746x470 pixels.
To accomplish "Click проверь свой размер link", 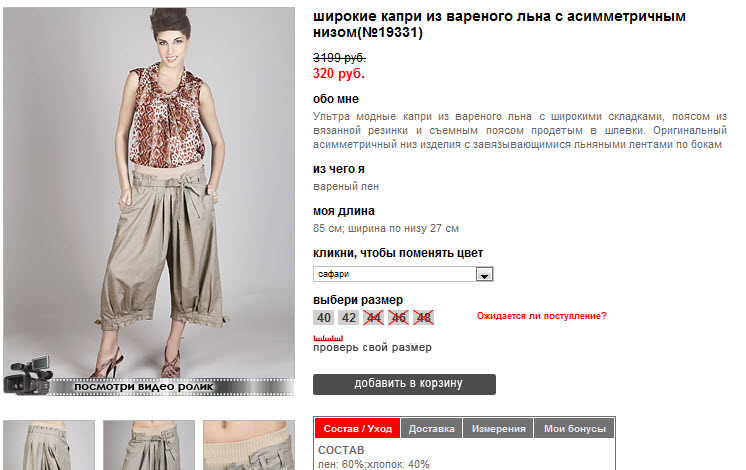I will click(x=373, y=348).
